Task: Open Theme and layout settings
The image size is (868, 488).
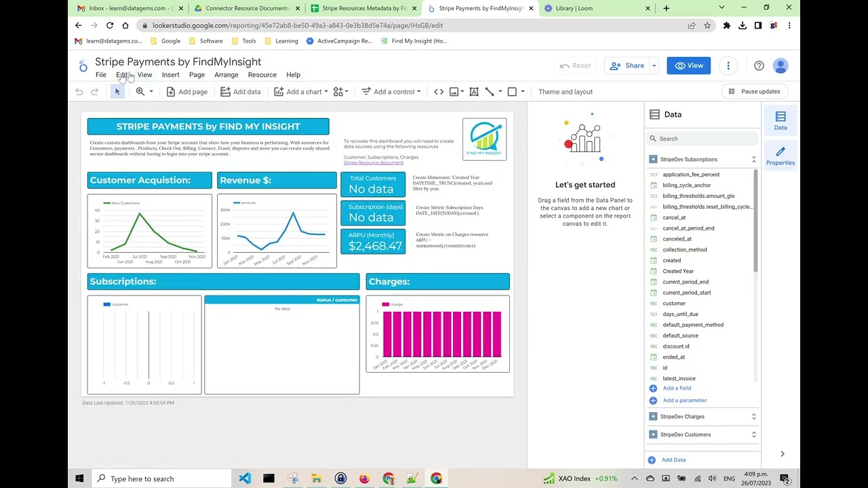Action: tap(566, 91)
